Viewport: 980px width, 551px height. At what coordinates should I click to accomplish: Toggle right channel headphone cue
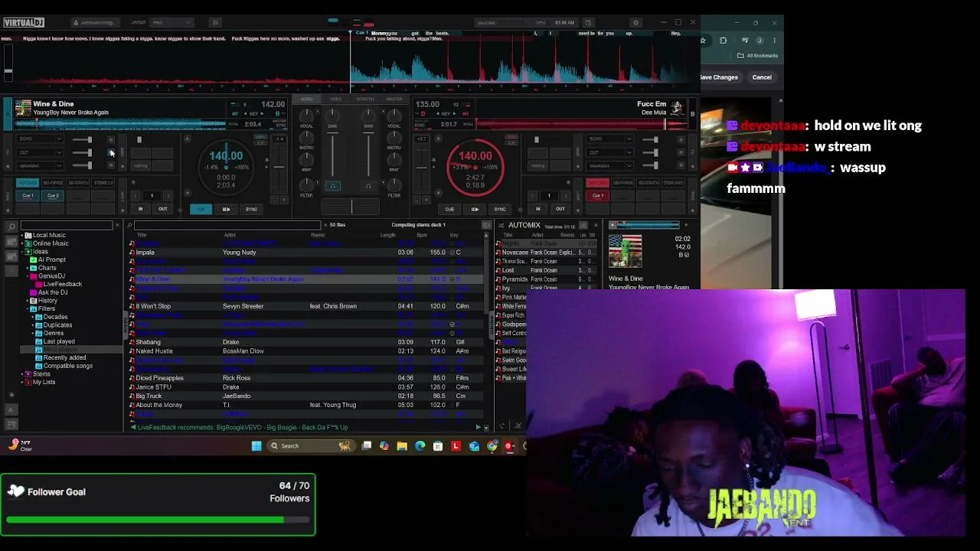pyautogui.click(x=368, y=186)
